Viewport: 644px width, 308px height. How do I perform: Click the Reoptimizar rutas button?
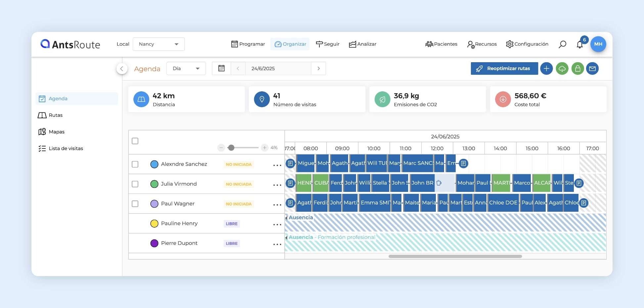504,68
